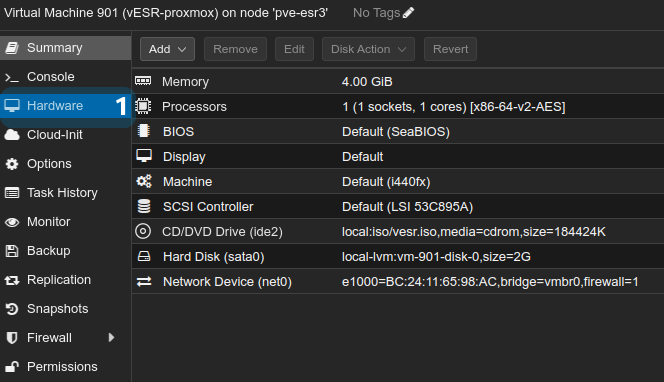Open the Monitor tab
This screenshot has height=382, width=664.
point(66,222)
